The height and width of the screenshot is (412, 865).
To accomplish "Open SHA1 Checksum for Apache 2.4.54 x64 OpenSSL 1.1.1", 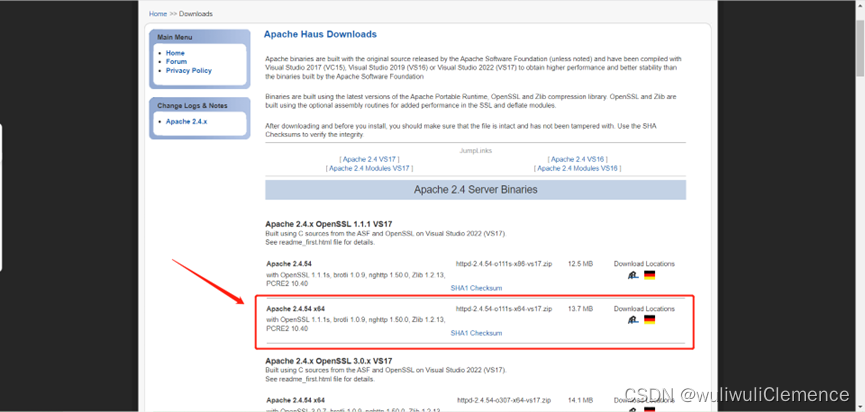I will 476,333.
